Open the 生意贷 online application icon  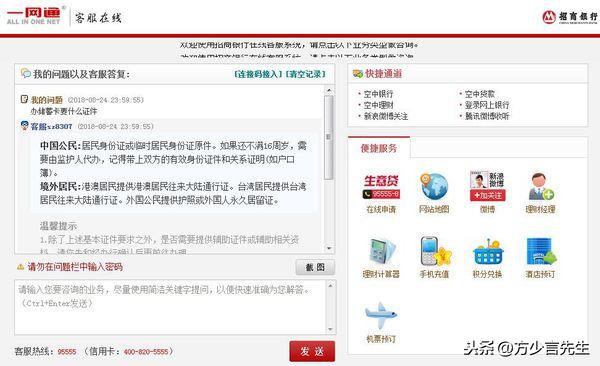[381, 186]
